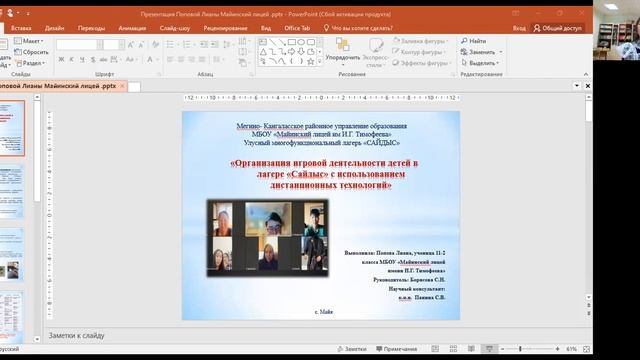The image size is (640, 360).
Task: Click Заливка фигуры shape fill
Action: [420, 41]
